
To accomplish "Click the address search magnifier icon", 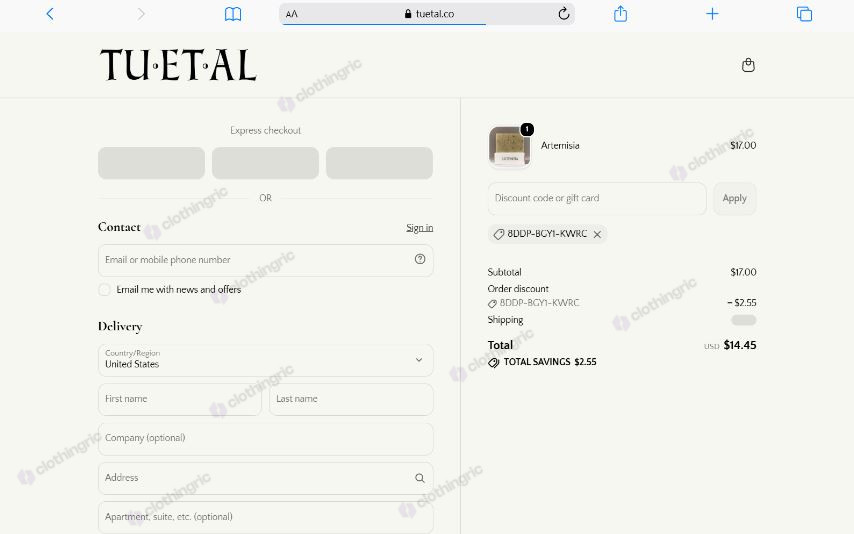I will [419, 478].
